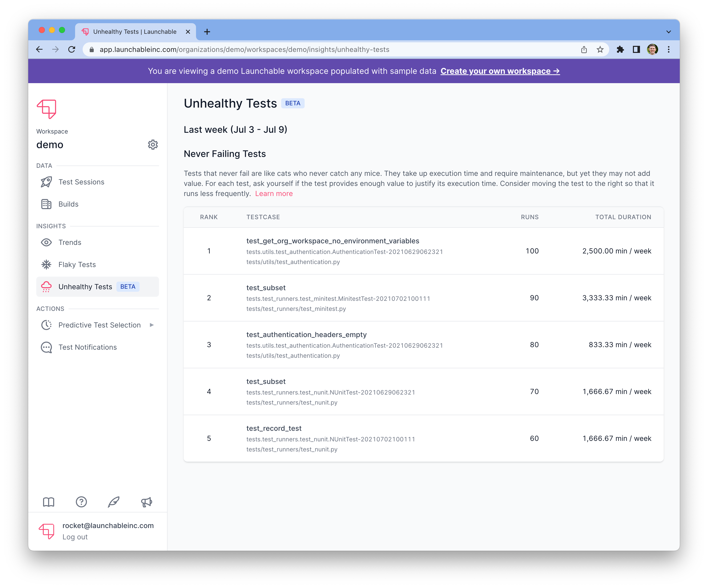Click the Launchable logo in sidebar top
This screenshot has height=588, width=708.
click(x=47, y=109)
